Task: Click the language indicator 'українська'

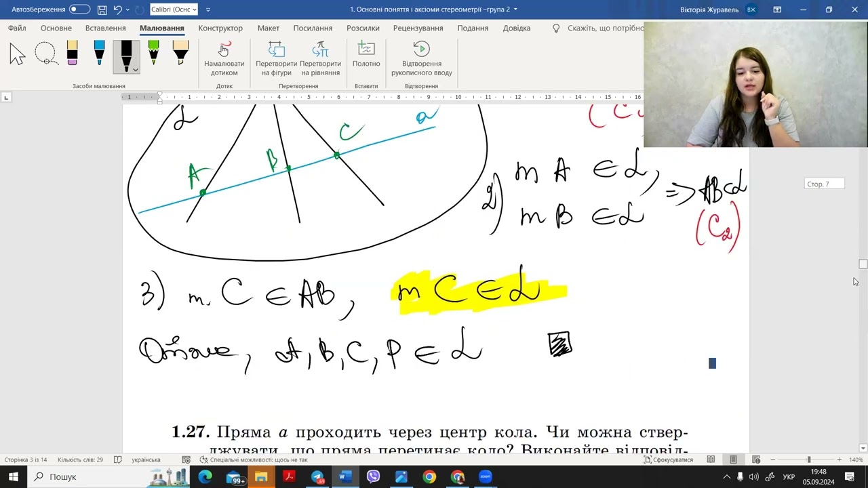Action: coord(146,460)
